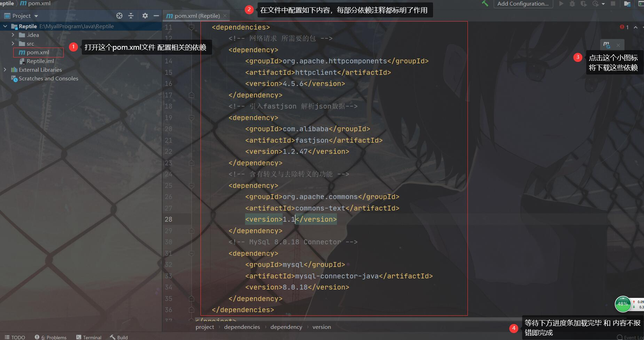Click the version 8.0.18 line
The width and height of the screenshot is (644, 340).
tap(297, 287)
